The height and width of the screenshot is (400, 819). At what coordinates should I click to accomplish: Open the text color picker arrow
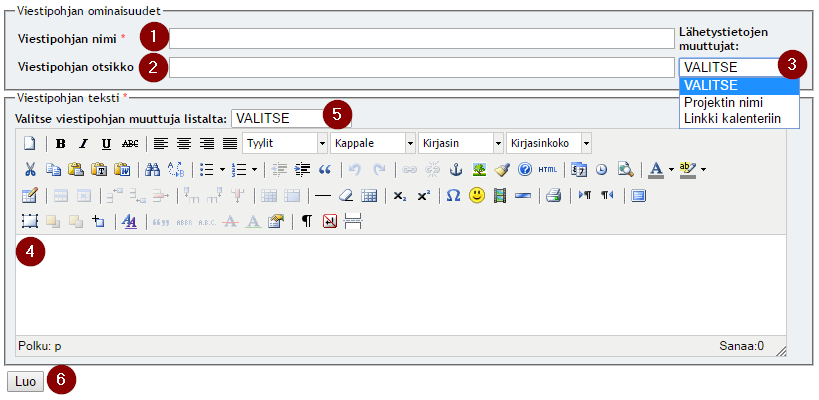click(x=671, y=169)
